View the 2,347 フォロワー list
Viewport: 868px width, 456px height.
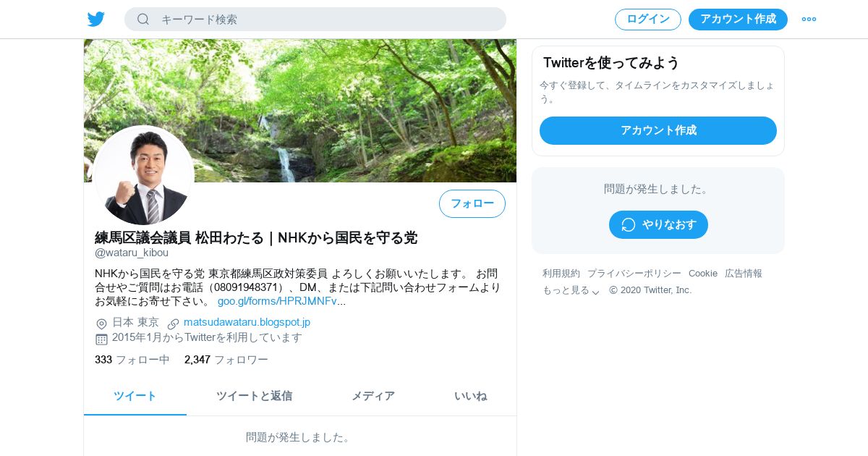[x=226, y=360]
